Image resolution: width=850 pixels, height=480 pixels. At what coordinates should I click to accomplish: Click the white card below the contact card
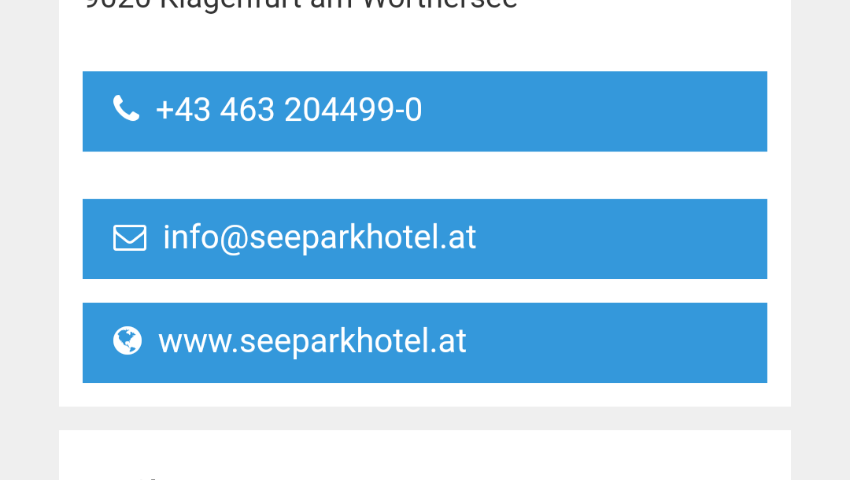[x=424, y=455]
